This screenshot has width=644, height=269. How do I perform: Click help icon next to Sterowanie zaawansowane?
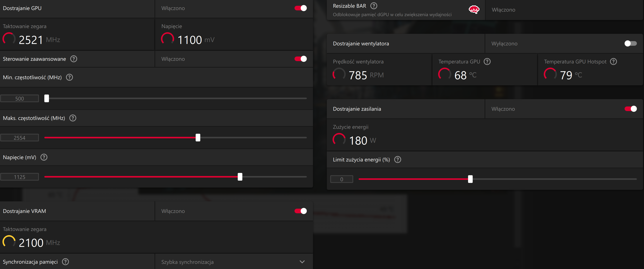click(x=73, y=59)
